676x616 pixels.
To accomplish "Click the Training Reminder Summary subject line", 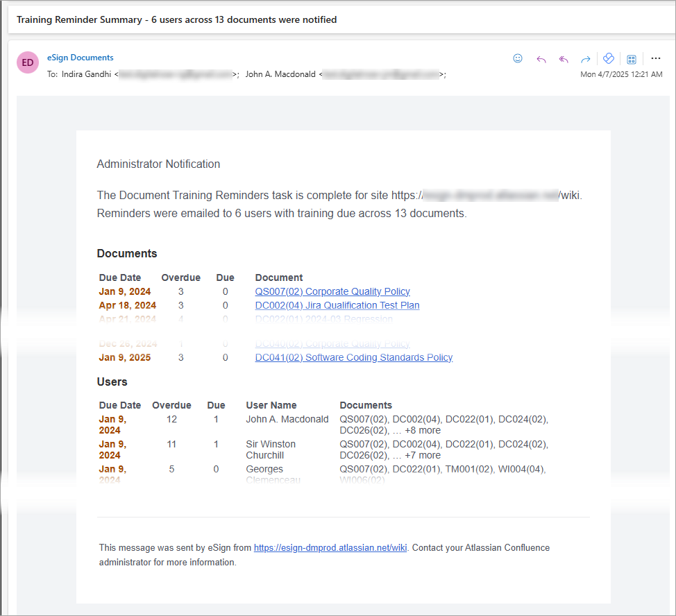I will pyautogui.click(x=176, y=20).
